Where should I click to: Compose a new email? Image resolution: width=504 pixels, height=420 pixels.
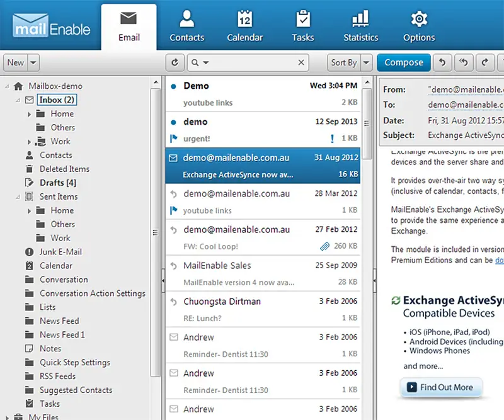(404, 62)
